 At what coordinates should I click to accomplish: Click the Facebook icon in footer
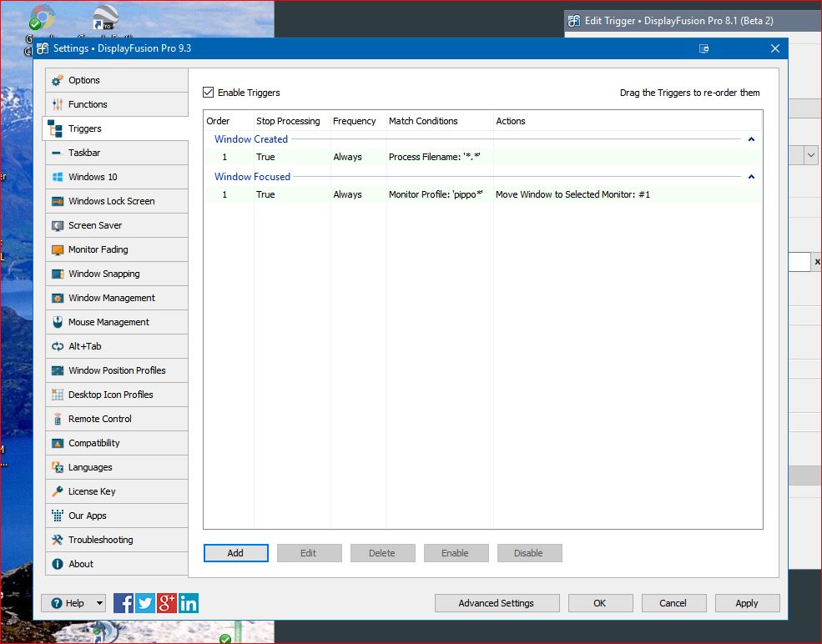(x=124, y=603)
